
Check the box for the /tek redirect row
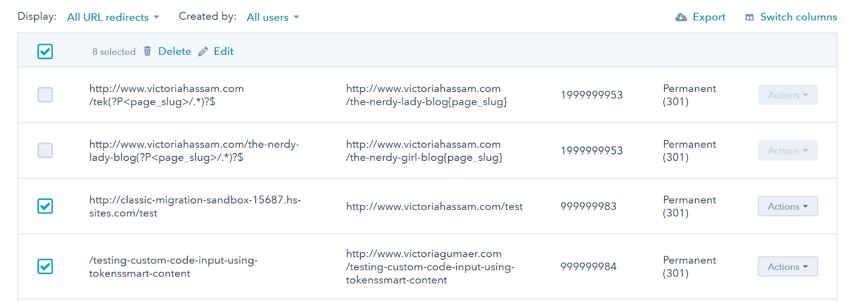[x=45, y=95]
